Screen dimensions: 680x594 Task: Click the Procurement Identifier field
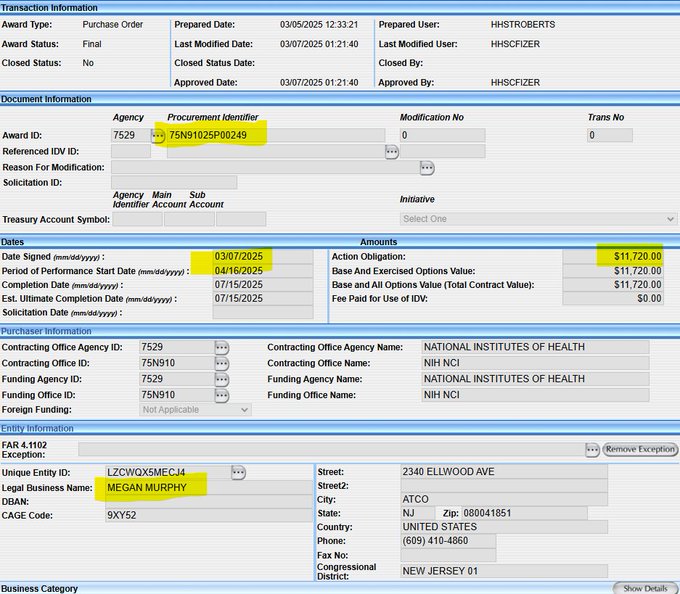pyautogui.click(x=275, y=135)
